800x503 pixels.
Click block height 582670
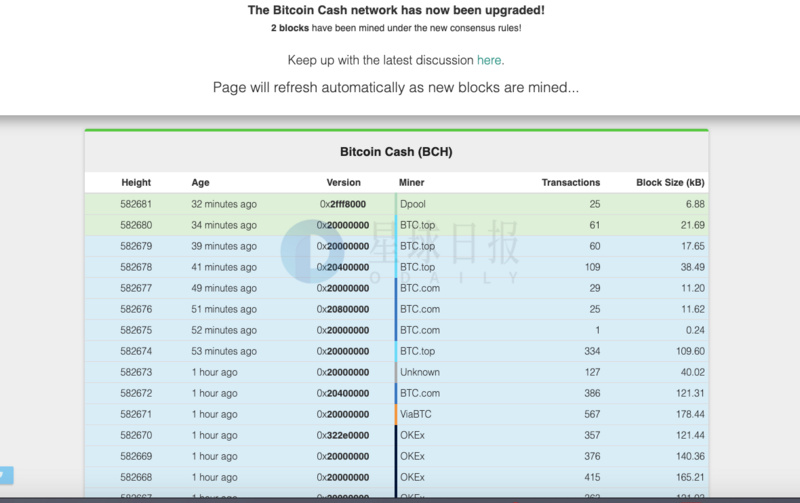(136, 435)
